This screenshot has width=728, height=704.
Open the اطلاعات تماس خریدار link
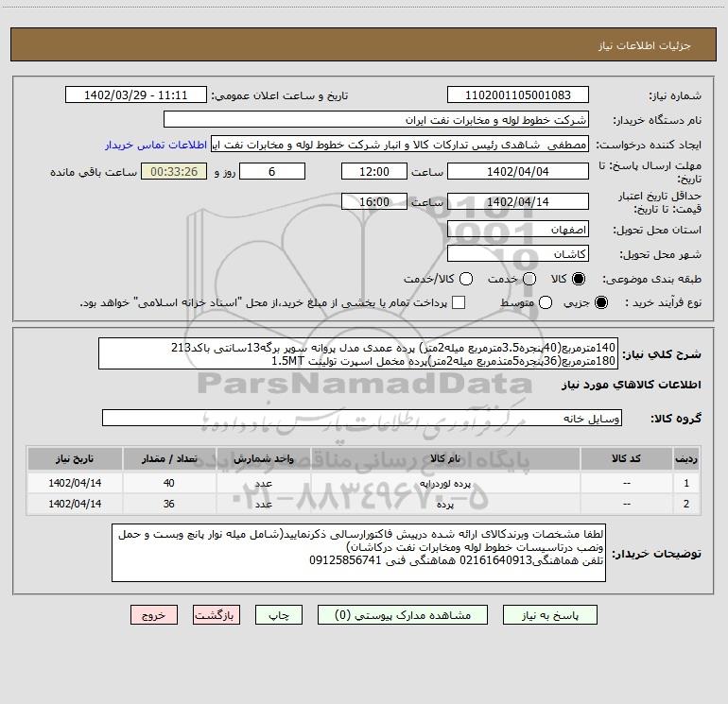(x=156, y=145)
